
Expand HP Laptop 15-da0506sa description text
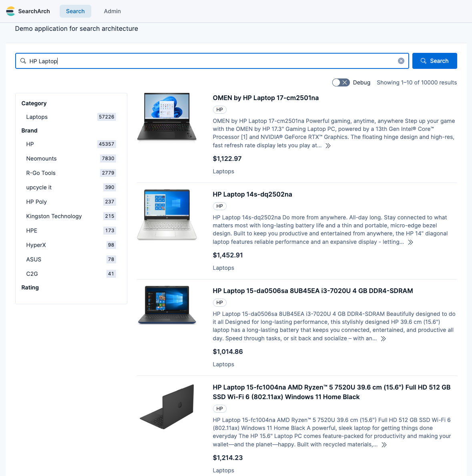[x=383, y=339]
